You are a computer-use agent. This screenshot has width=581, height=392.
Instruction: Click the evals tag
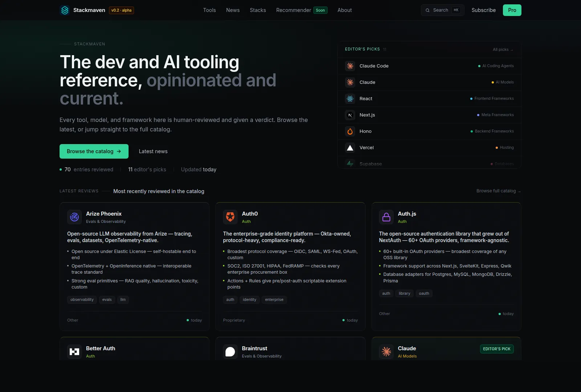click(x=107, y=300)
